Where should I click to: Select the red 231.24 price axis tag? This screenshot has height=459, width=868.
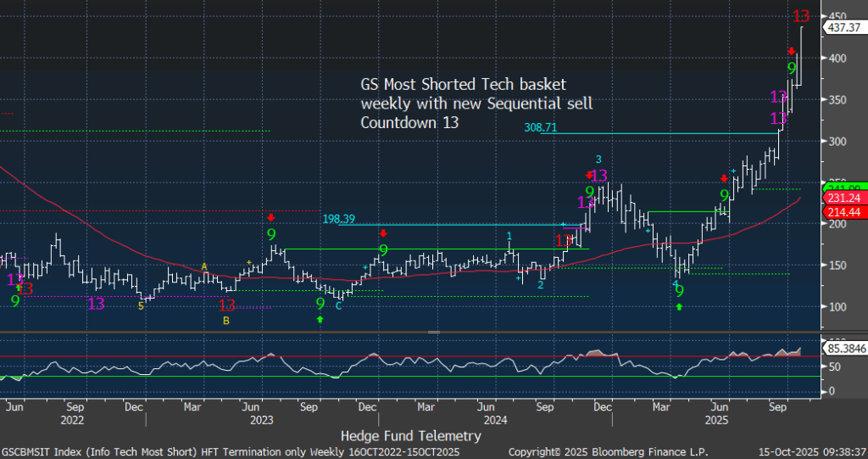pos(843,197)
